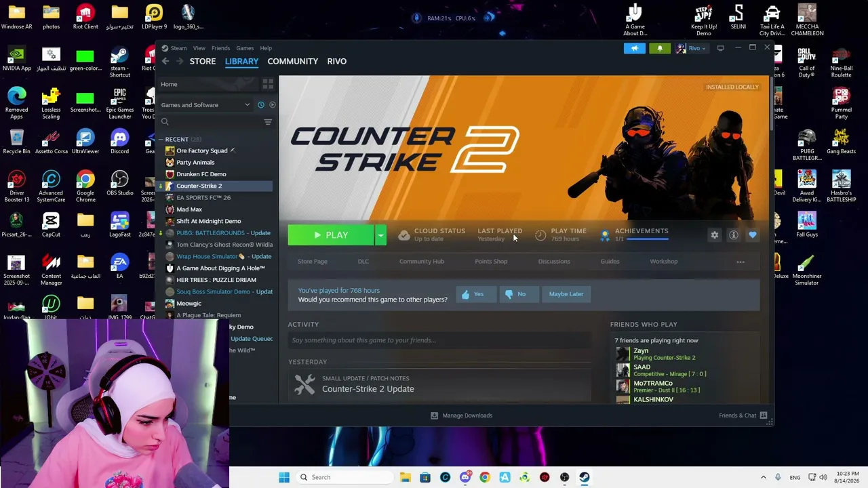
Task: Open the Friends & Chat panel
Action: click(743, 415)
